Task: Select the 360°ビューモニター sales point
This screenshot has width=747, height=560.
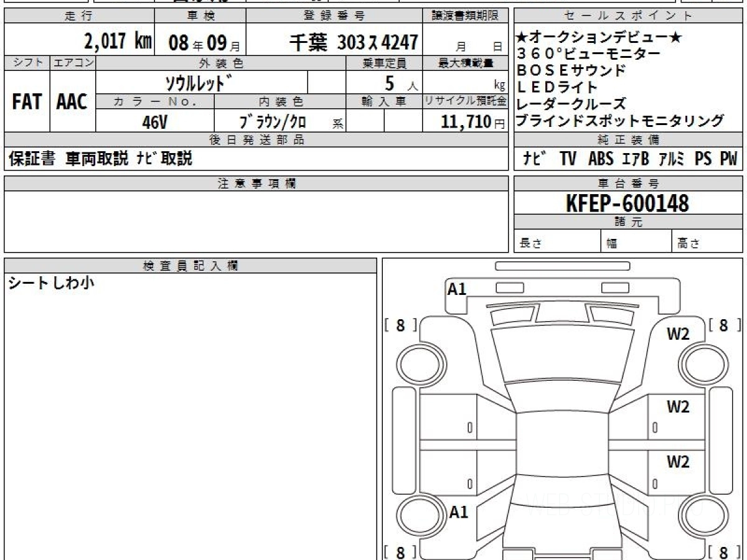Action: click(589, 54)
